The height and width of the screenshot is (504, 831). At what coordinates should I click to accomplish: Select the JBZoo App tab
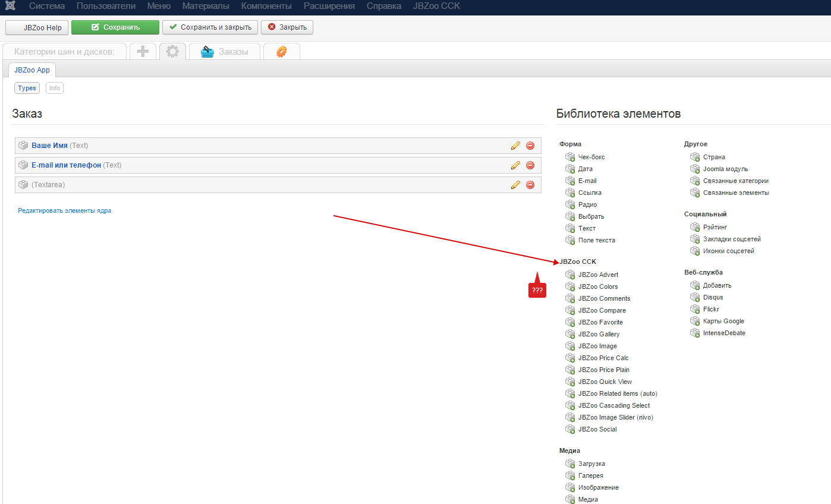32,70
